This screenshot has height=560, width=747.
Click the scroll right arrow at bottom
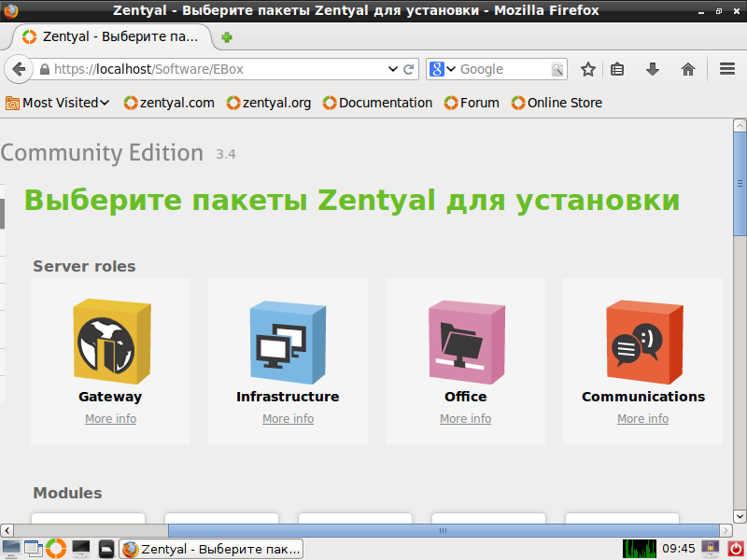(x=726, y=530)
